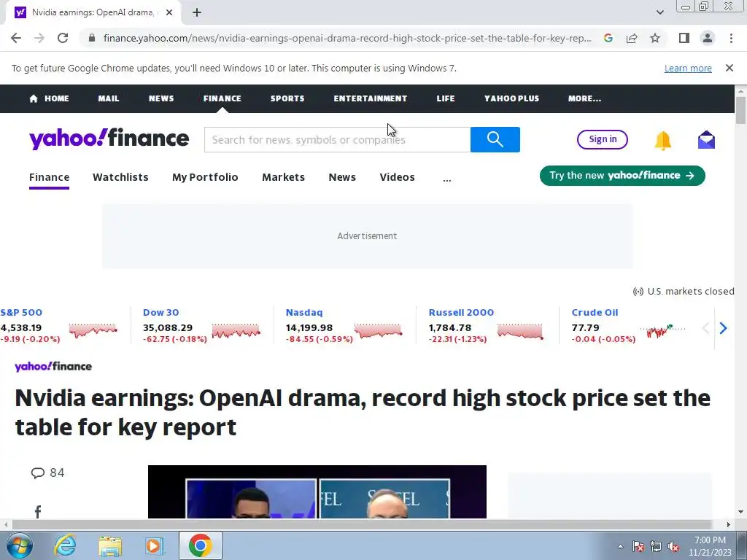This screenshot has width=747, height=560.
Task: Click the Sign in button
Action: [602, 139]
